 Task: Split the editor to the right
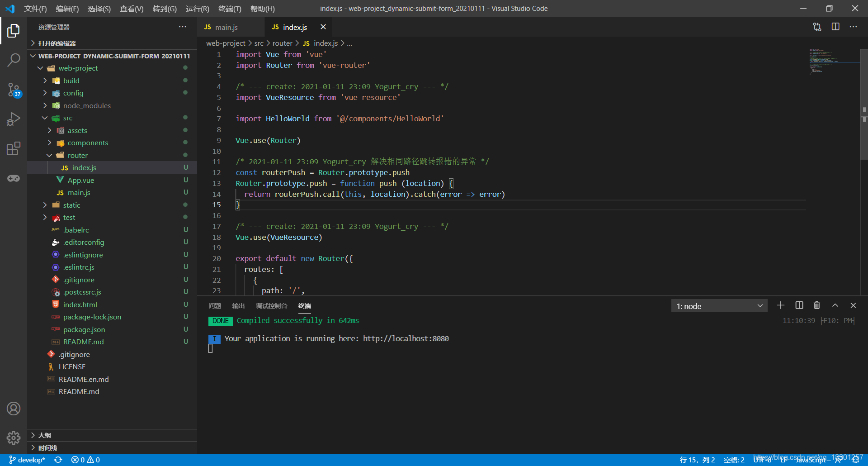835,27
